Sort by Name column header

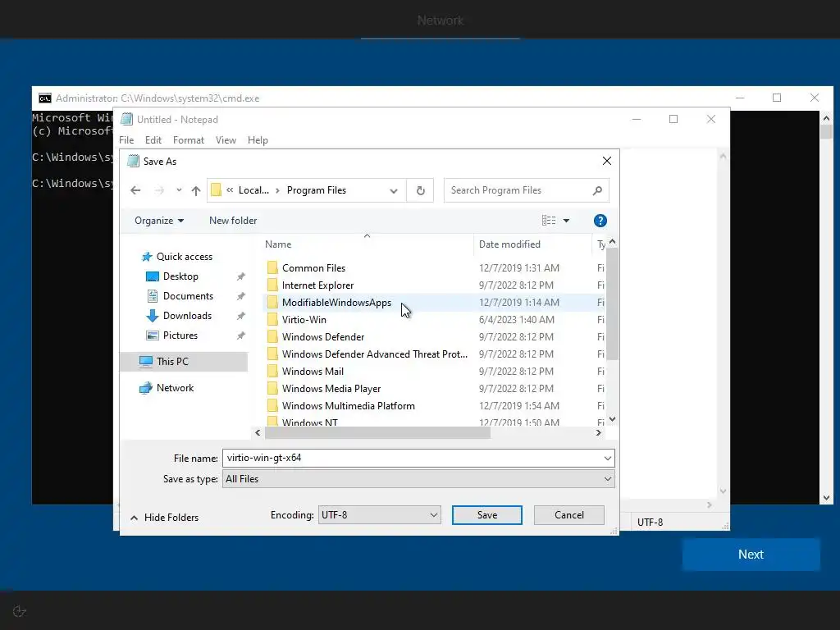click(367, 244)
